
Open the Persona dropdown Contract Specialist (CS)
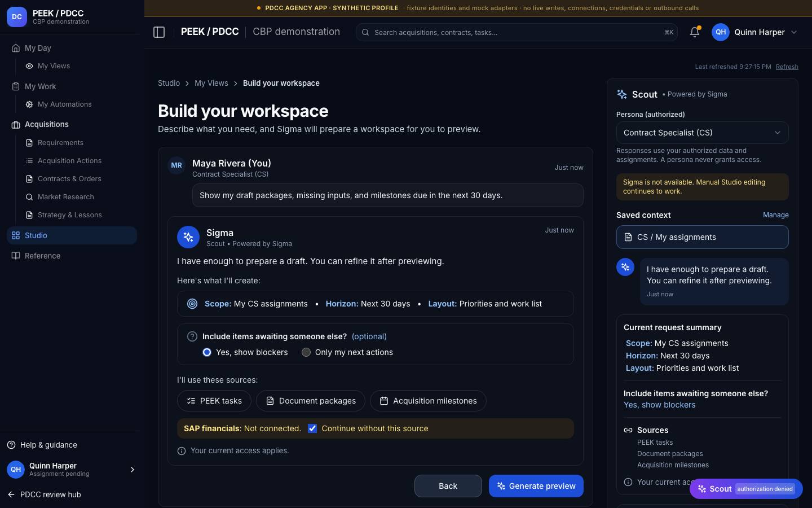(x=702, y=133)
